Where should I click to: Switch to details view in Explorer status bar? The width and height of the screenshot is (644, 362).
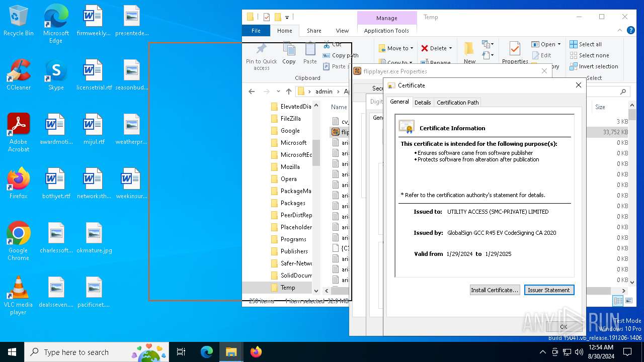click(x=618, y=301)
